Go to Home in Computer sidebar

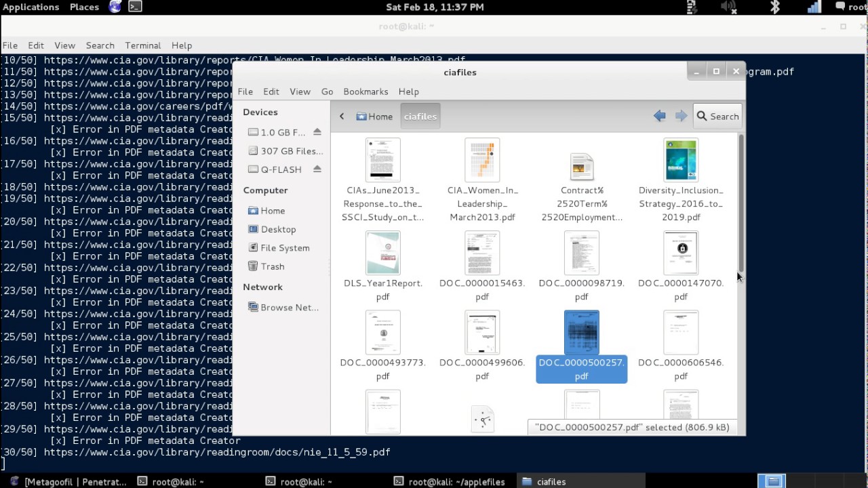[267, 211]
